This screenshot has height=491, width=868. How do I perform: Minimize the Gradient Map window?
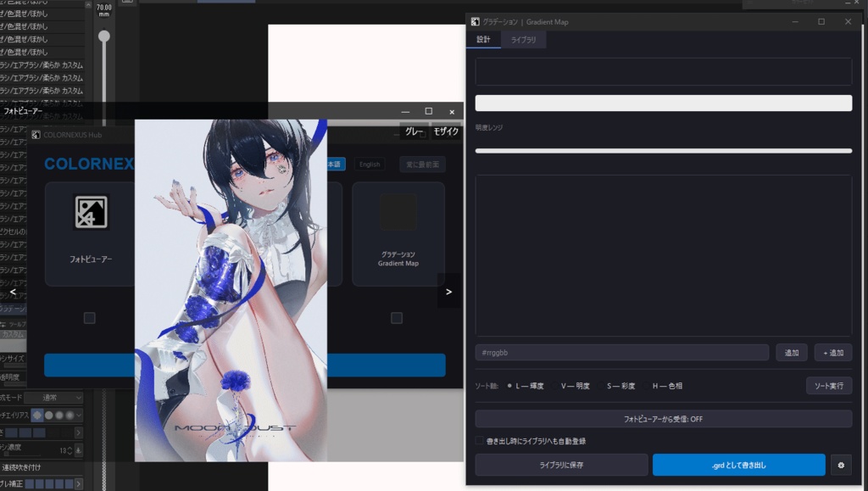pos(795,21)
